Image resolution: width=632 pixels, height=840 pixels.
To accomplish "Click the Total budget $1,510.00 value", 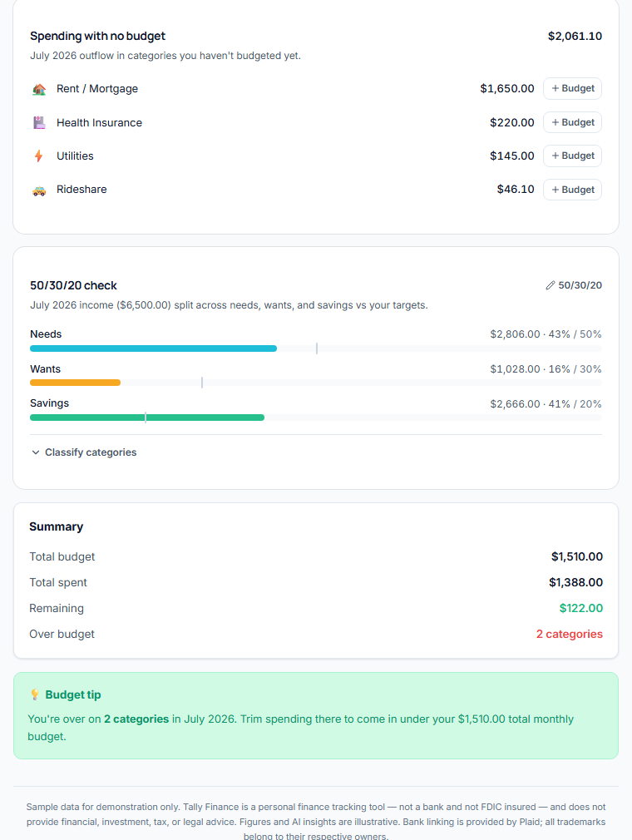I will (577, 556).
